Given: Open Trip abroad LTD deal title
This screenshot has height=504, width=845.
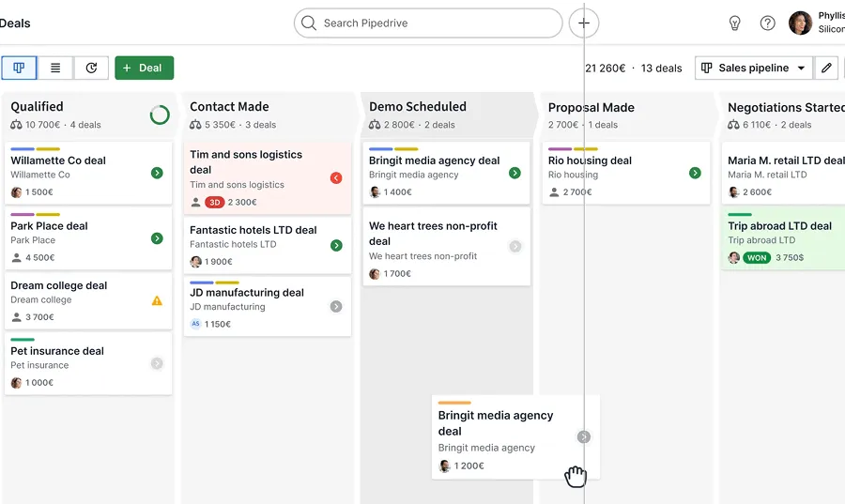Looking at the screenshot, I should click(x=780, y=226).
